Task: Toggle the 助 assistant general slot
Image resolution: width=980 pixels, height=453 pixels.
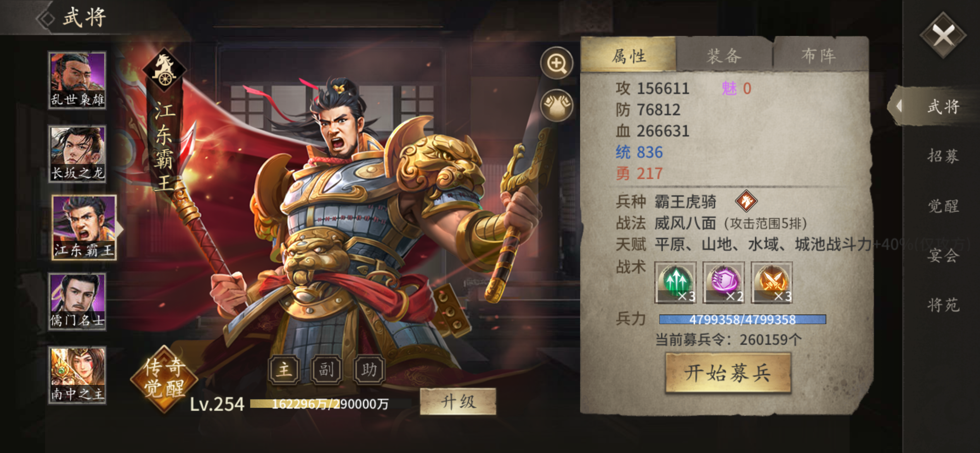Action: (x=369, y=369)
